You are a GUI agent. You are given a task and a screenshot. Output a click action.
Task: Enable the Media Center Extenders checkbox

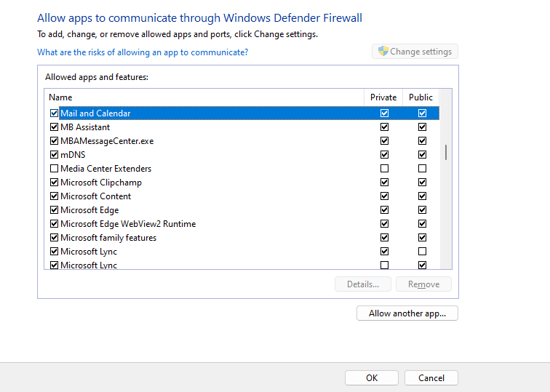pos(54,169)
